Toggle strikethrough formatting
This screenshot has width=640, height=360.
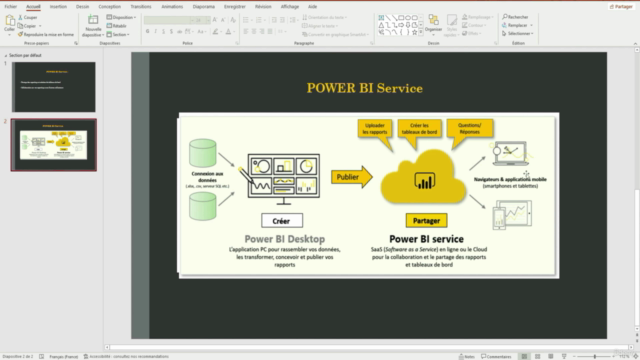click(179, 31)
